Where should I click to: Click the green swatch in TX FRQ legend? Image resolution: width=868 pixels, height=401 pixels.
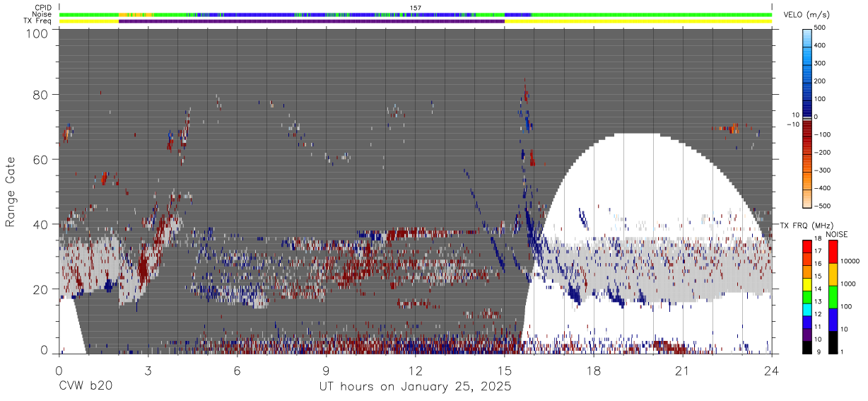807,296
